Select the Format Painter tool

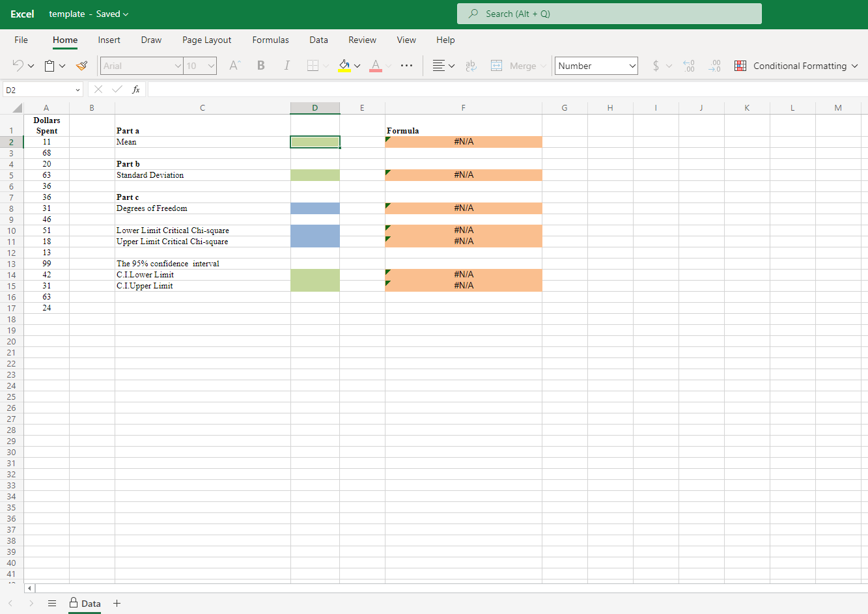81,65
